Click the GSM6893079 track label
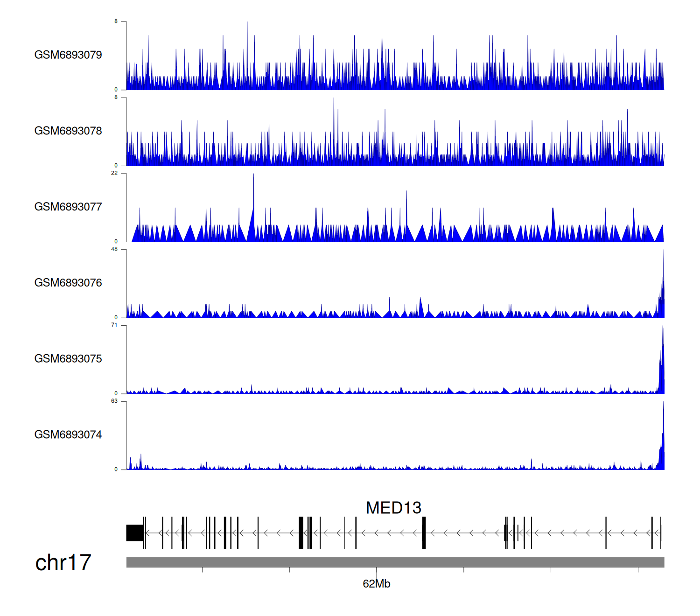 68,55
